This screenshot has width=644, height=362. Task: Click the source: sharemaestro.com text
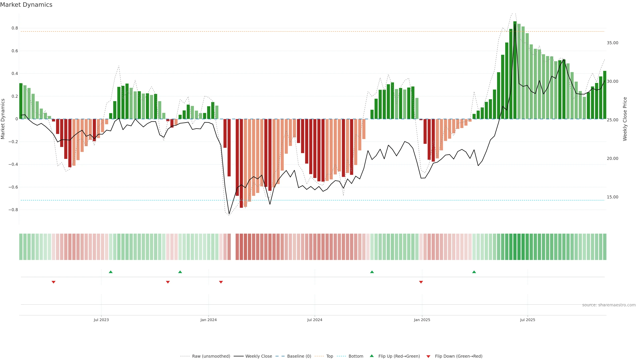pos(609,305)
